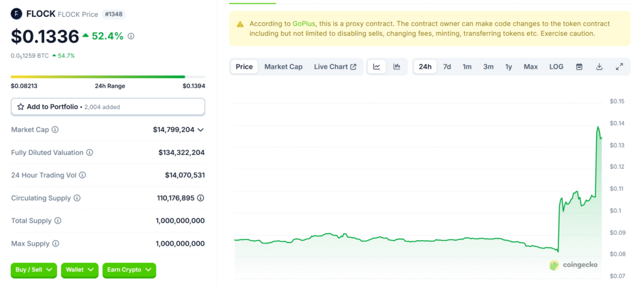644x286 pixels.
Task: Click the info icon beside Market Cap
Action: coord(55,130)
